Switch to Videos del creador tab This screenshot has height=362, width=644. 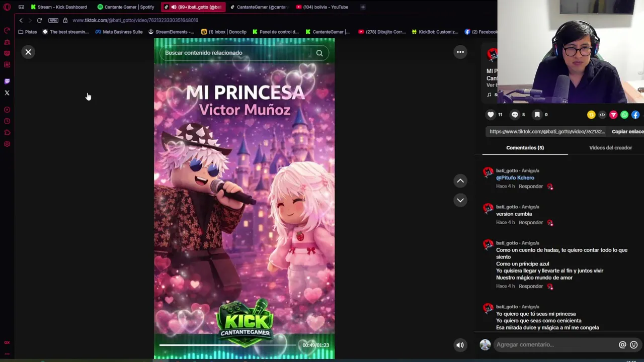point(610,147)
